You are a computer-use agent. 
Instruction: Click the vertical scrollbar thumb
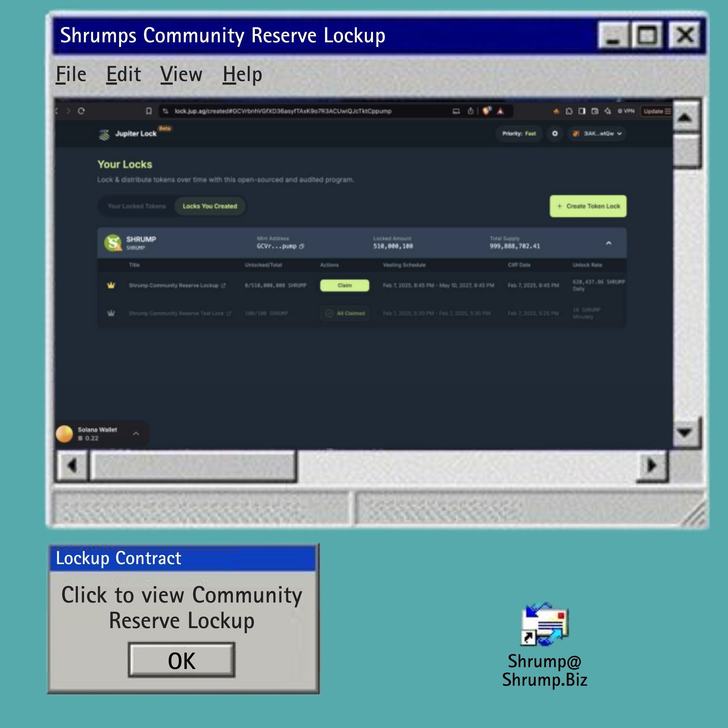[x=686, y=151]
